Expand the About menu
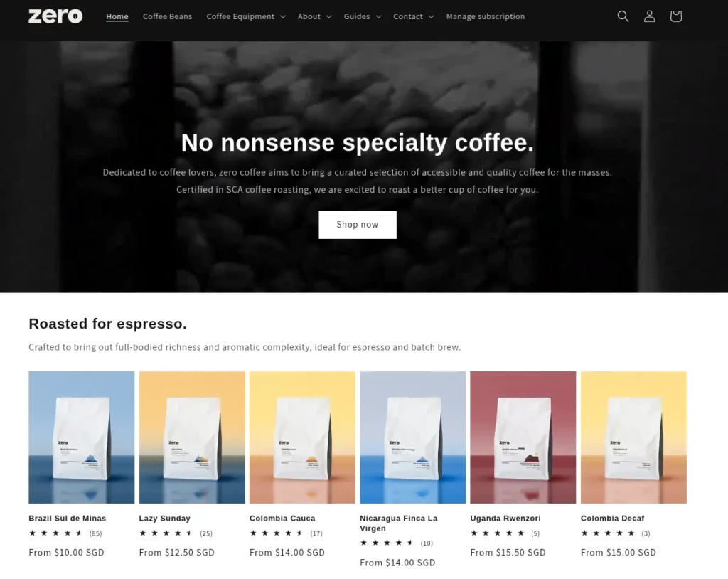The width and height of the screenshot is (728, 579). tap(314, 16)
